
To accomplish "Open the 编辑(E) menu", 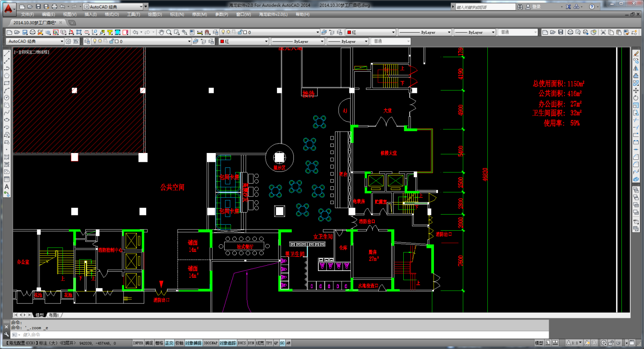I will 48,14.
